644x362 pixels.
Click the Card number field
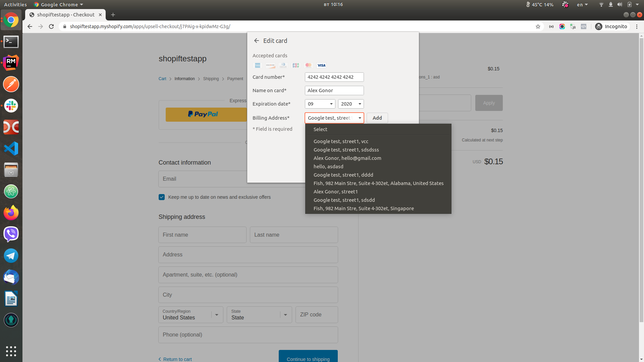pyautogui.click(x=334, y=77)
